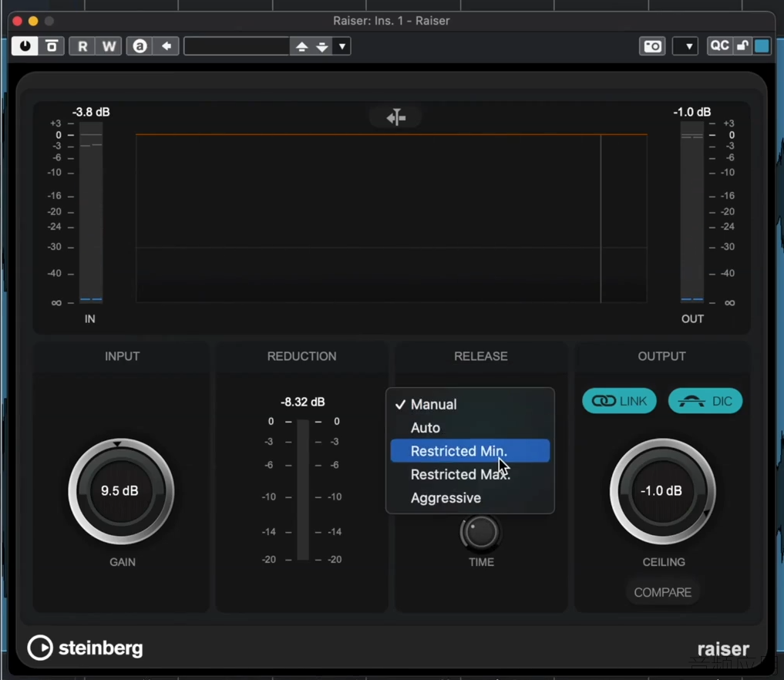Close the Raiser plug-in window
The width and height of the screenshot is (784, 680).
click(18, 21)
